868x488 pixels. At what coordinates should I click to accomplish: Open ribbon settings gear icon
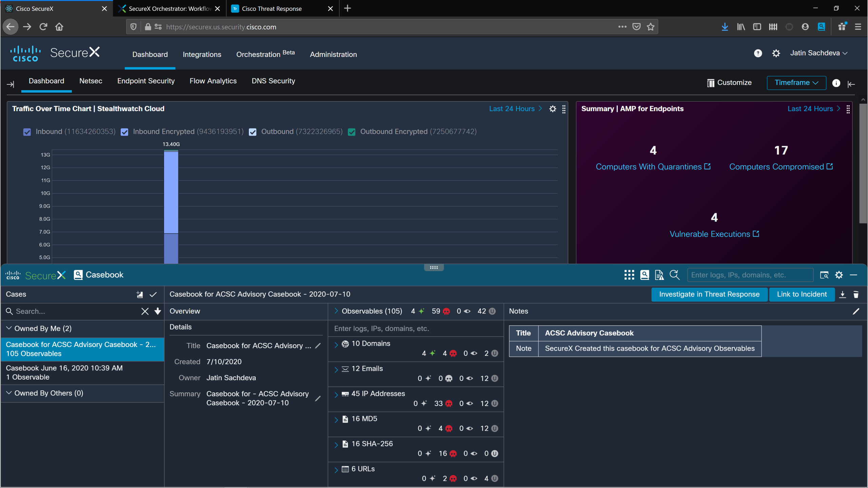pos(839,275)
